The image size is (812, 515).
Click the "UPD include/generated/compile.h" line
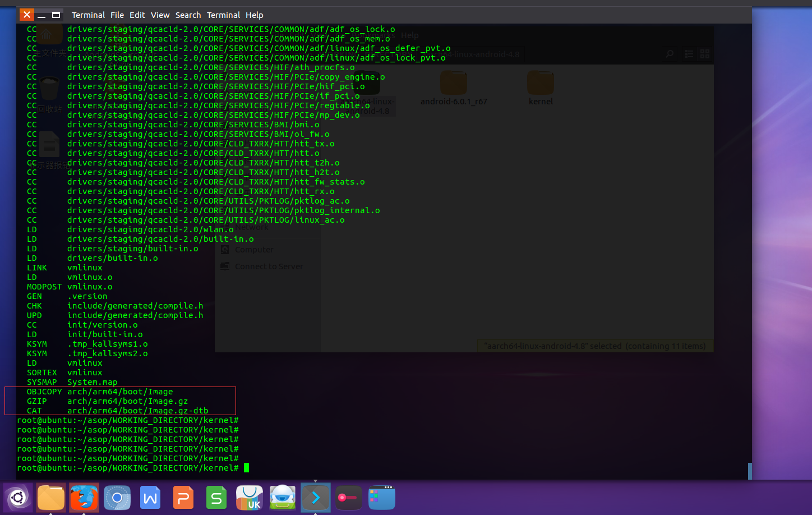click(x=115, y=315)
